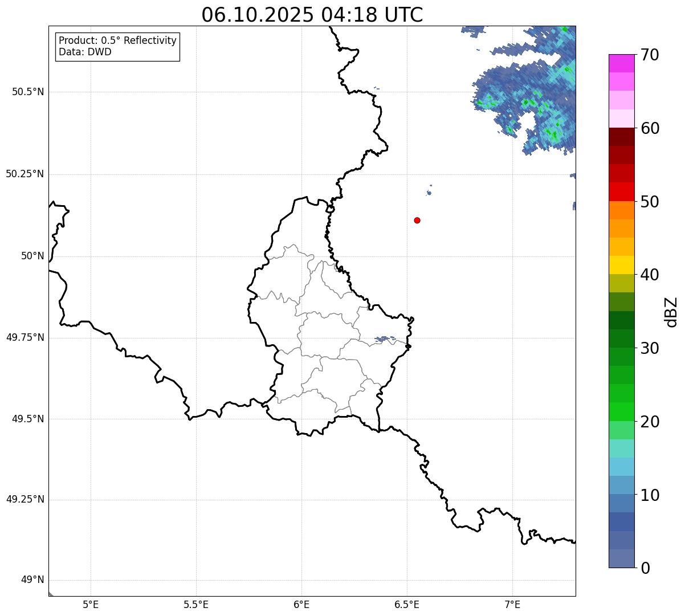
Task: Click the 6.5°E longitude label
Action: pyautogui.click(x=407, y=605)
